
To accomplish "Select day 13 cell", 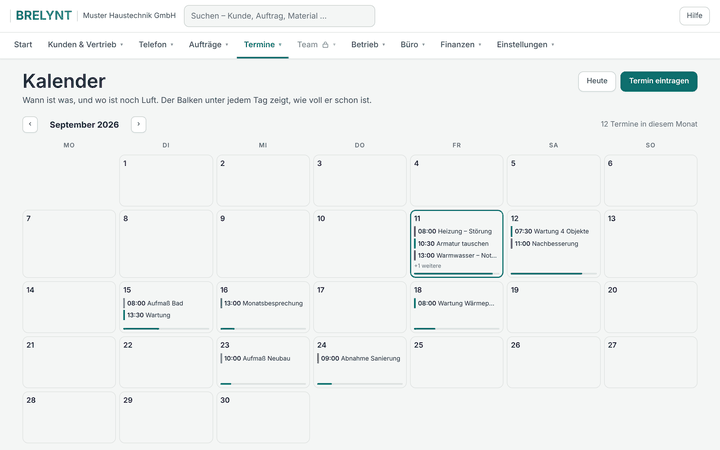I will [650, 244].
